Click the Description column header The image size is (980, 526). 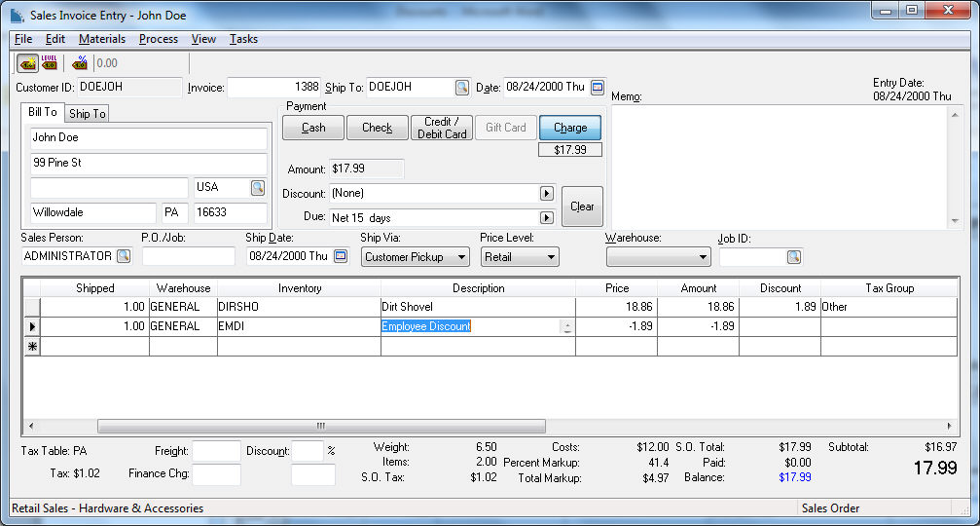[478, 288]
